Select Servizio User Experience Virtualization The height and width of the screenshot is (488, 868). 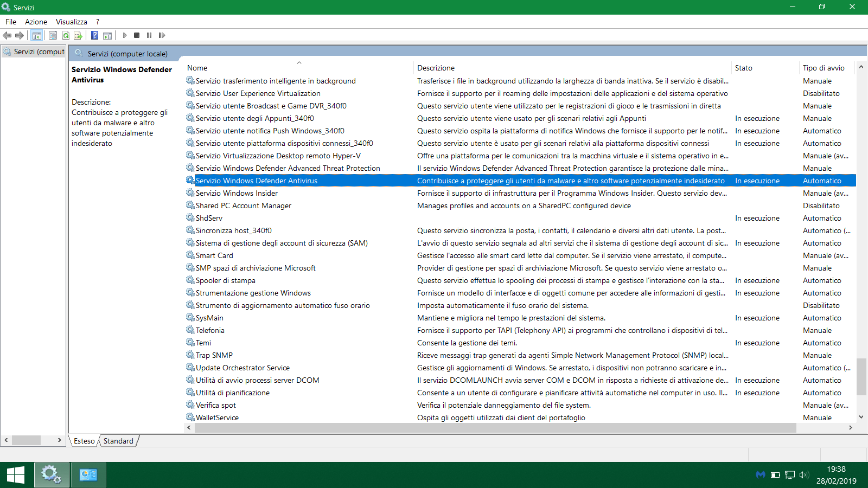[x=520, y=93]
